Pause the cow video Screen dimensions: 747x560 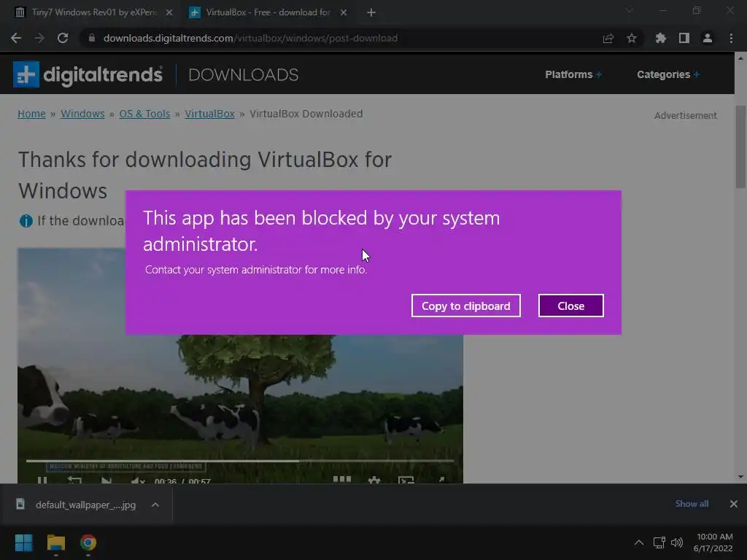(42, 480)
